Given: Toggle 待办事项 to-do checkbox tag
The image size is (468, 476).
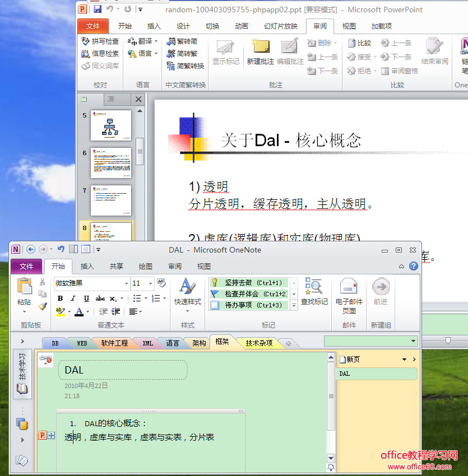Looking at the screenshot, I should (x=249, y=305).
